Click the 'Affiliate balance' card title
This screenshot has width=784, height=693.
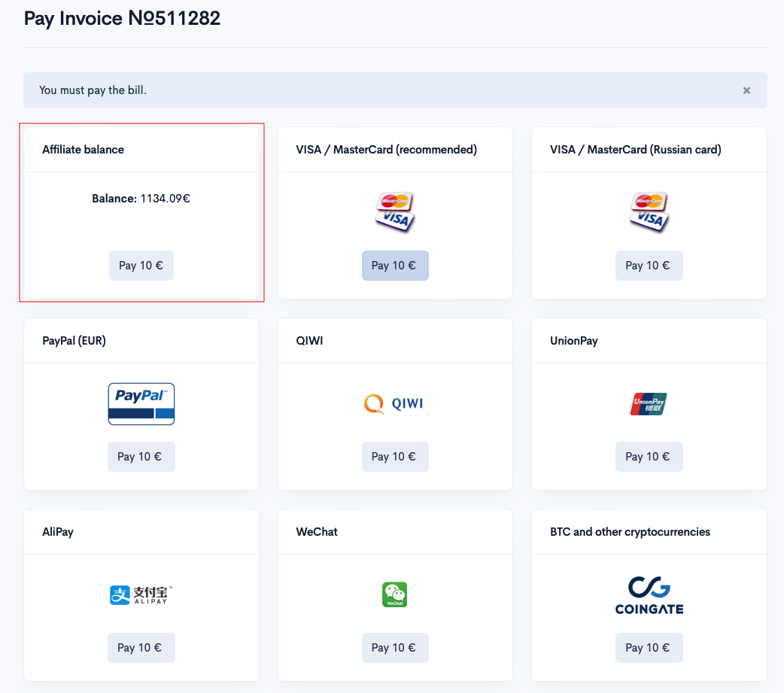tap(83, 150)
